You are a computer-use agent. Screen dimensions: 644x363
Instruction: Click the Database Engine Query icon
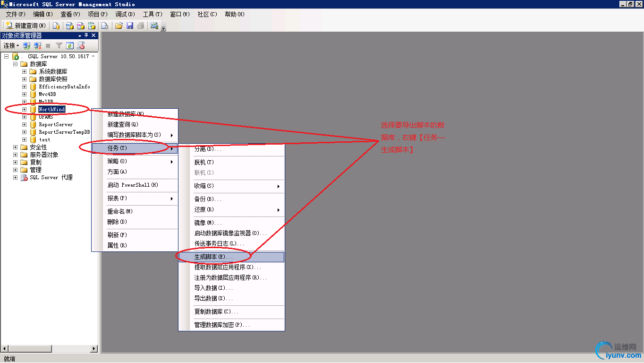tap(56, 26)
